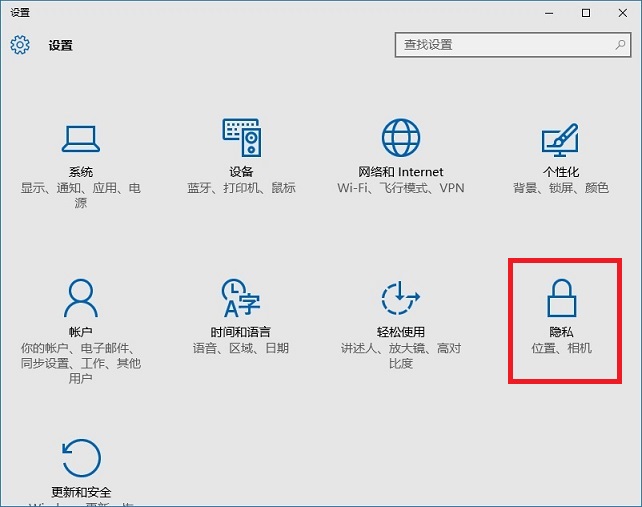642x507 pixels.
Task: Select the 网络和 Internet label
Action: click(401, 172)
